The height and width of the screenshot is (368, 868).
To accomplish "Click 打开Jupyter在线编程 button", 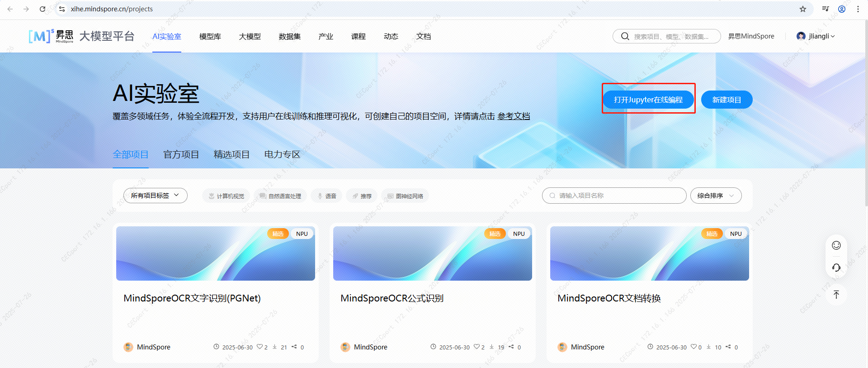I will pos(648,100).
